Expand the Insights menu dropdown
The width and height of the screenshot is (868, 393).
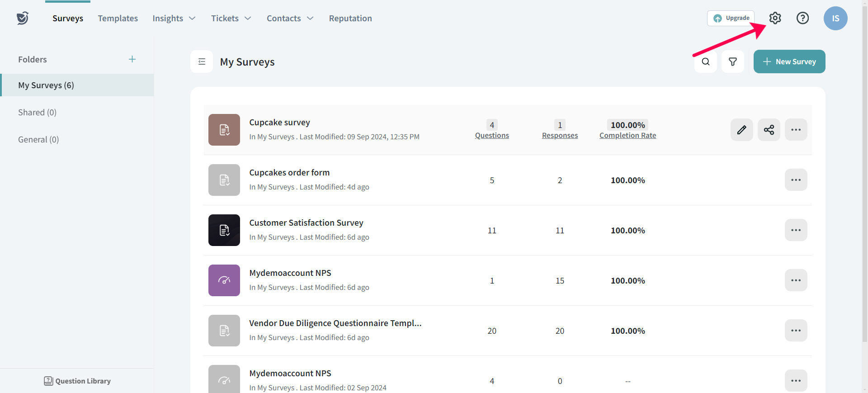point(174,18)
